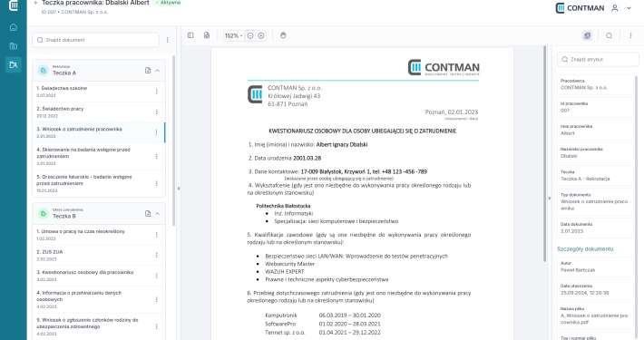The image size is (644, 340).
Task: Collapse the Teczka B section
Action: (157, 214)
